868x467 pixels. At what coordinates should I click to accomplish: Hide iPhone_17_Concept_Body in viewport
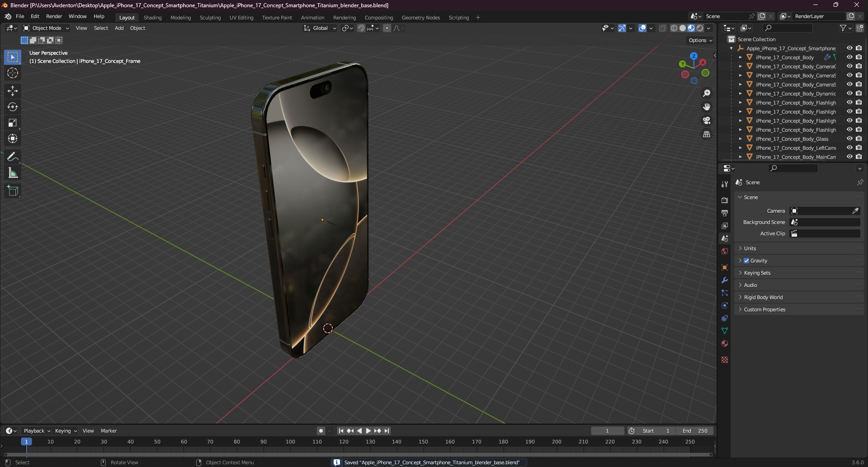[849, 57]
